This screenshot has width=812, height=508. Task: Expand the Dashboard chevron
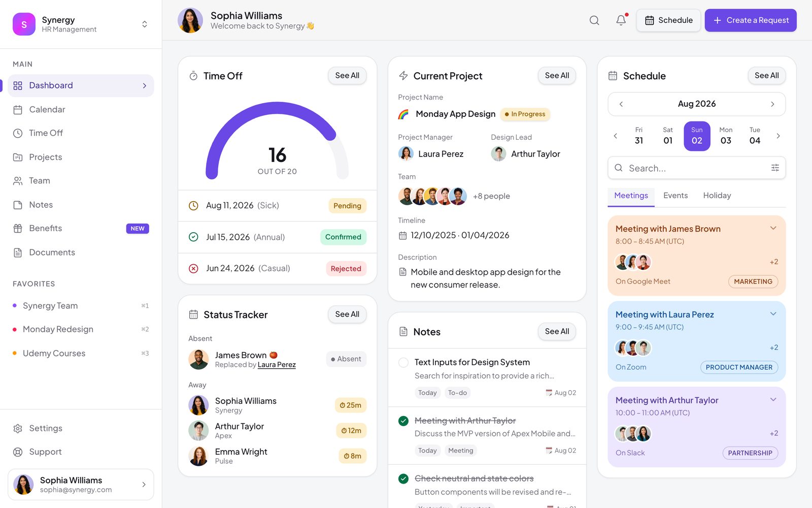click(145, 86)
